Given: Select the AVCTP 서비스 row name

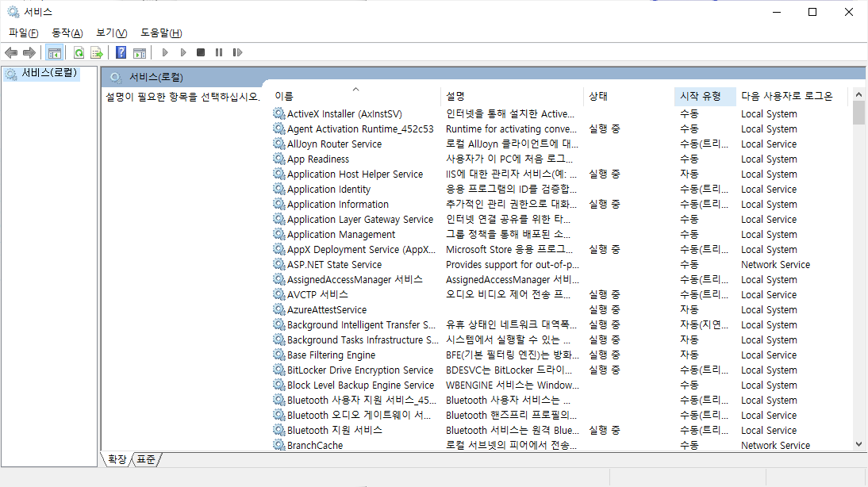Looking at the screenshot, I should (x=317, y=294).
